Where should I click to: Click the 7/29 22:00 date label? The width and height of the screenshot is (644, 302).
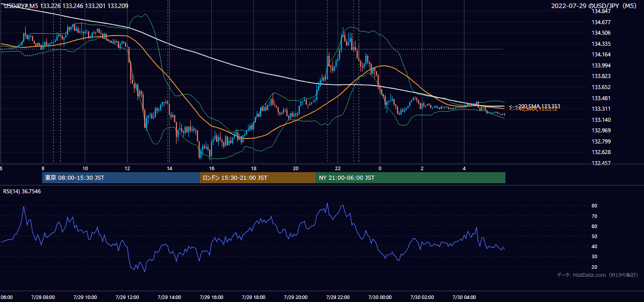coord(338,297)
